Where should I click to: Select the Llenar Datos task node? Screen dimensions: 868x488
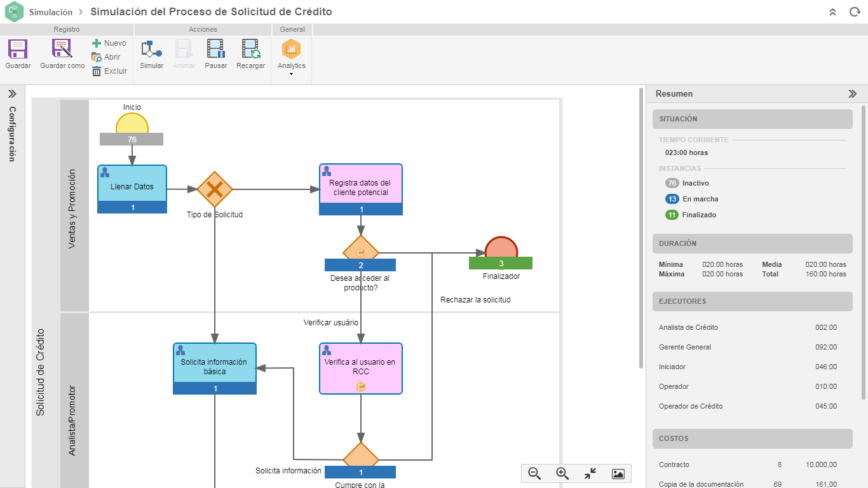[x=132, y=187]
